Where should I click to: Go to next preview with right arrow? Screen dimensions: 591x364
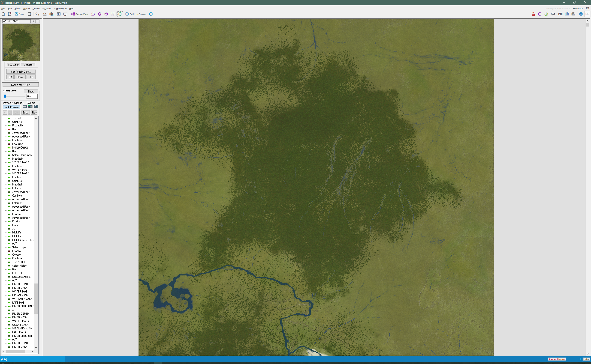point(37,21)
